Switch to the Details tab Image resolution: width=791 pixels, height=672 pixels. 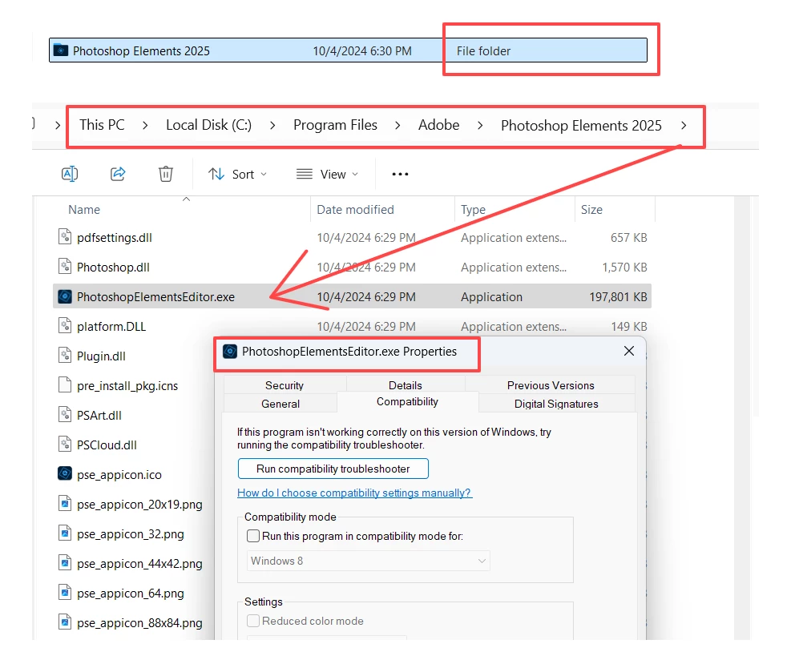[405, 385]
